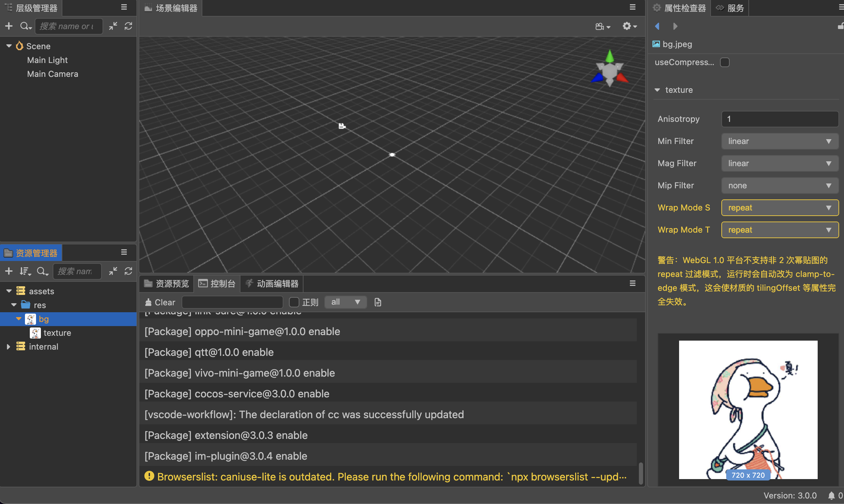The width and height of the screenshot is (844, 504).
Task: Click the assets search field
Action: coord(77,271)
